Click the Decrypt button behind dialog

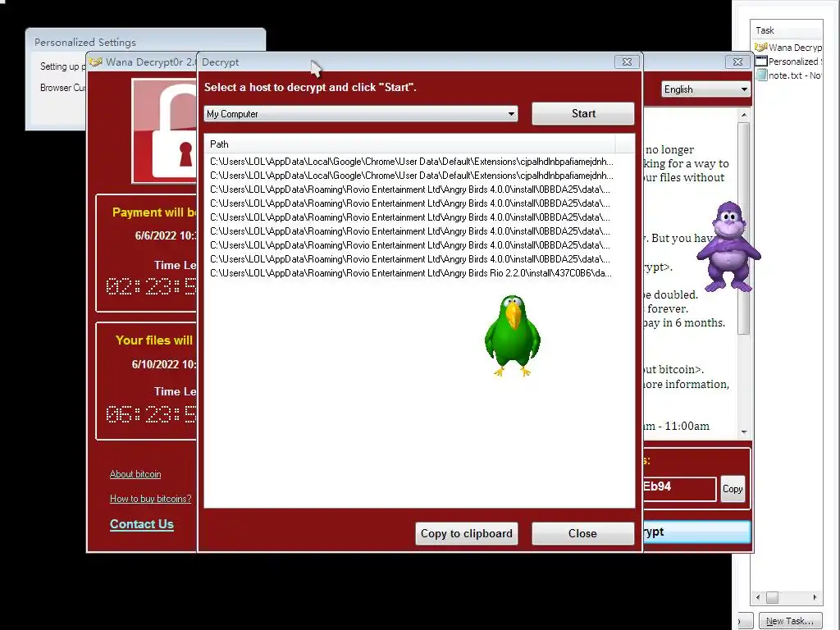[696, 532]
